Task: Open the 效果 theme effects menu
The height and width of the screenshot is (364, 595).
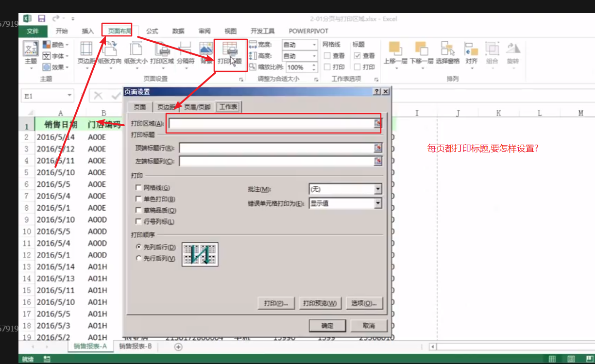Action: (55, 67)
